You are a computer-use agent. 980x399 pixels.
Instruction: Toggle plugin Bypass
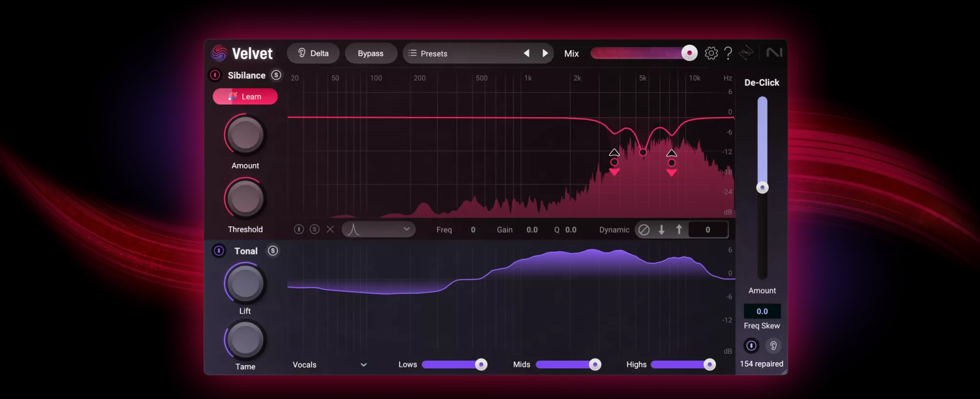coord(371,53)
